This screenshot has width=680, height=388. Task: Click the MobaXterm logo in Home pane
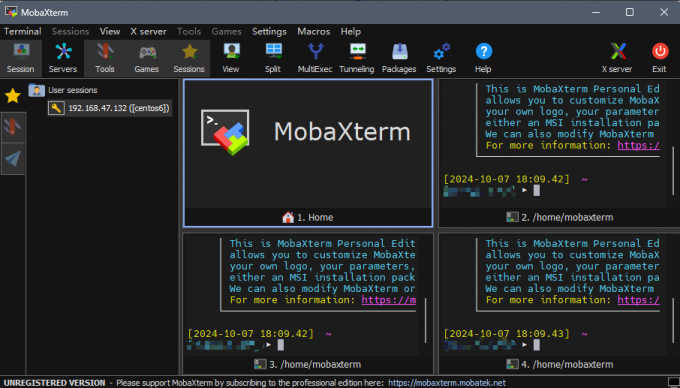(225, 132)
